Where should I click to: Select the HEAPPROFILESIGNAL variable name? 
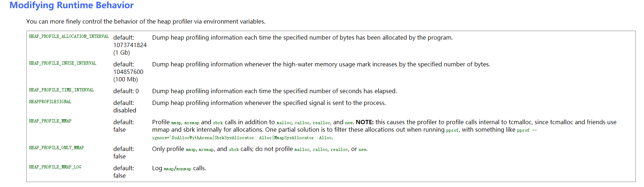(50, 102)
